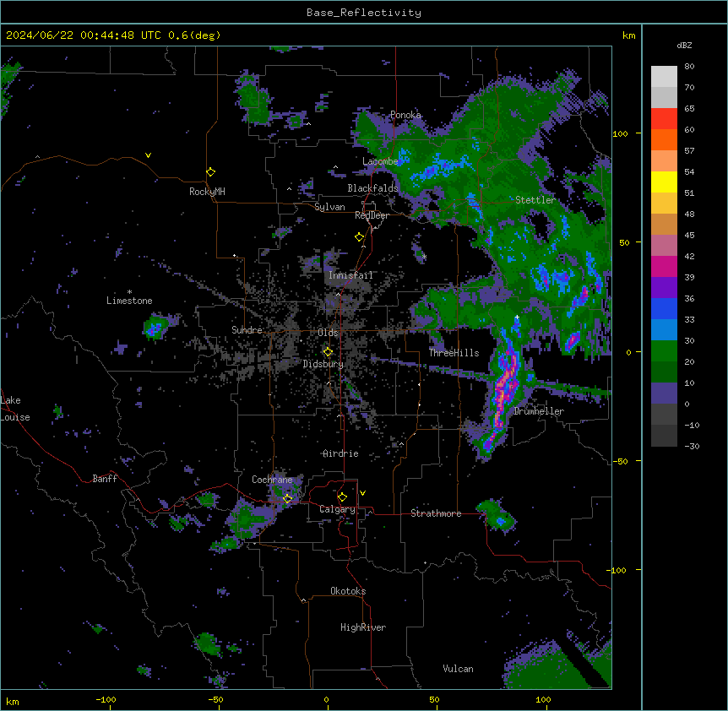Pick the dark blue 33-36 dBZ swatch

[x=664, y=308]
